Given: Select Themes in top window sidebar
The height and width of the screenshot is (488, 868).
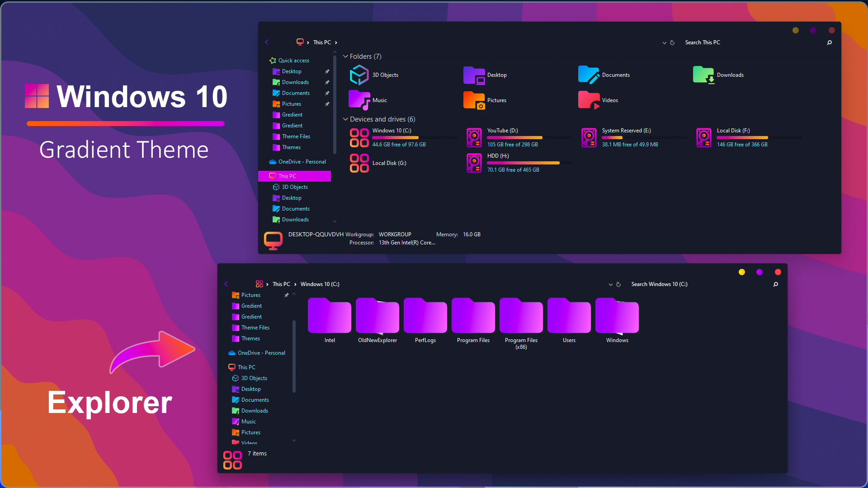Looking at the screenshot, I should click(291, 147).
